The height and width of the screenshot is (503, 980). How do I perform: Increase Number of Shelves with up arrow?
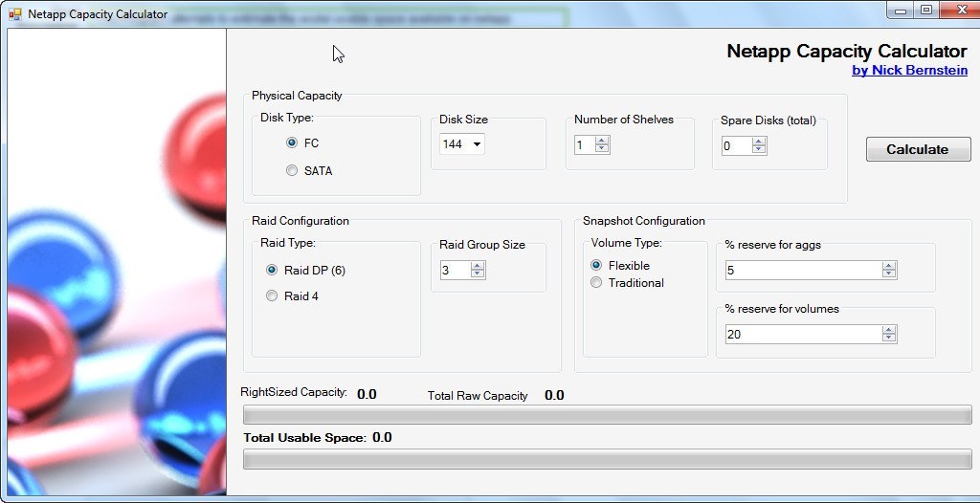pyautogui.click(x=602, y=141)
